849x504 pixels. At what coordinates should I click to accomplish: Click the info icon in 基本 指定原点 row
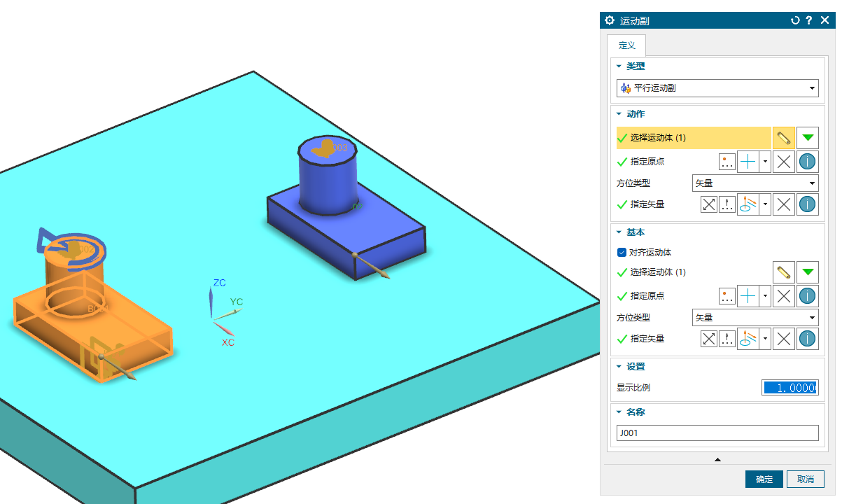click(x=808, y=296)
